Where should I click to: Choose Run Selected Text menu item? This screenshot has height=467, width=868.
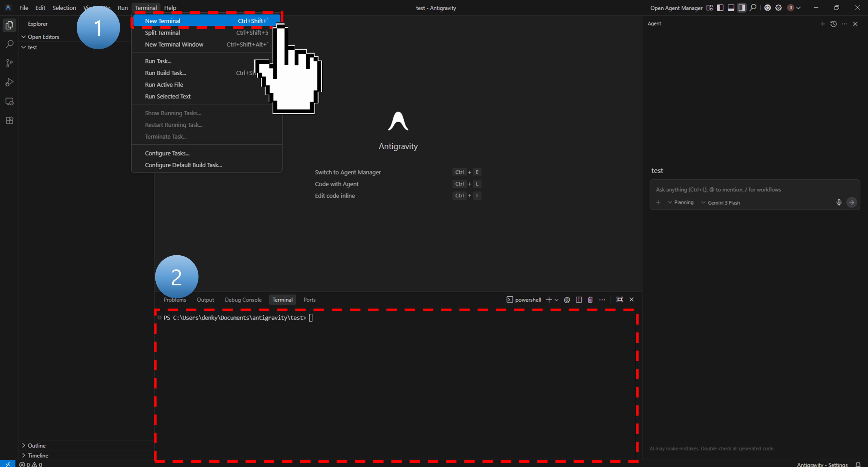click(207, 97)
